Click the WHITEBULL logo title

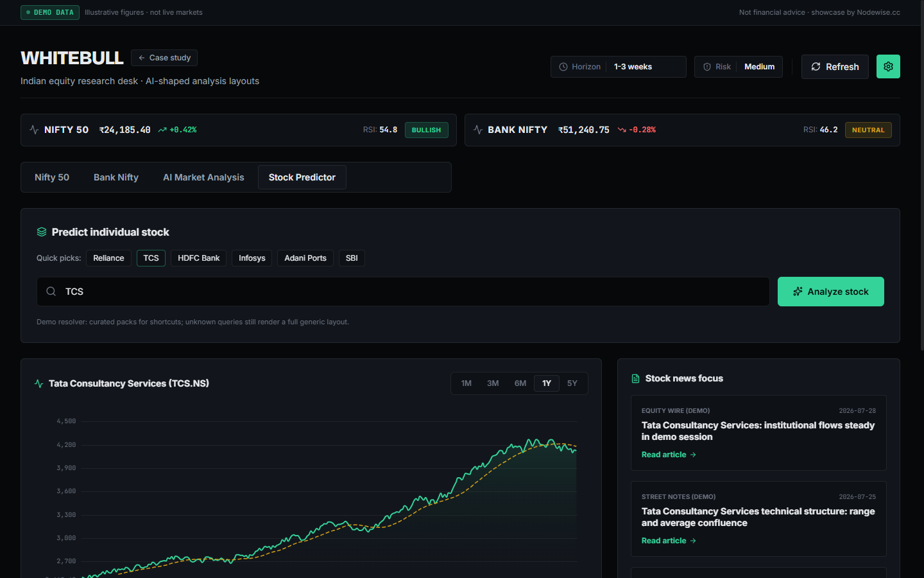[x=72, y=58]
